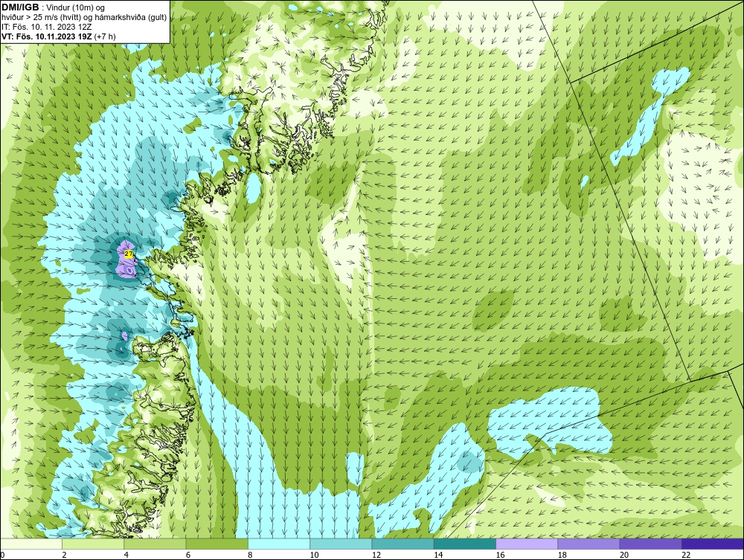Click the legend tick label 8
The image size is (744, 560).
(x=250, y=556)
